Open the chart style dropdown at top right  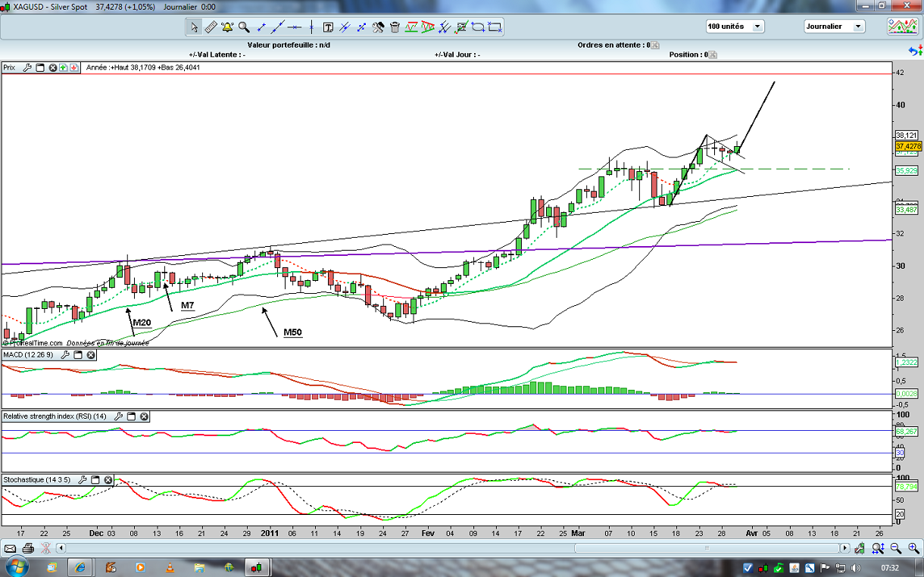tap(903, 27)
